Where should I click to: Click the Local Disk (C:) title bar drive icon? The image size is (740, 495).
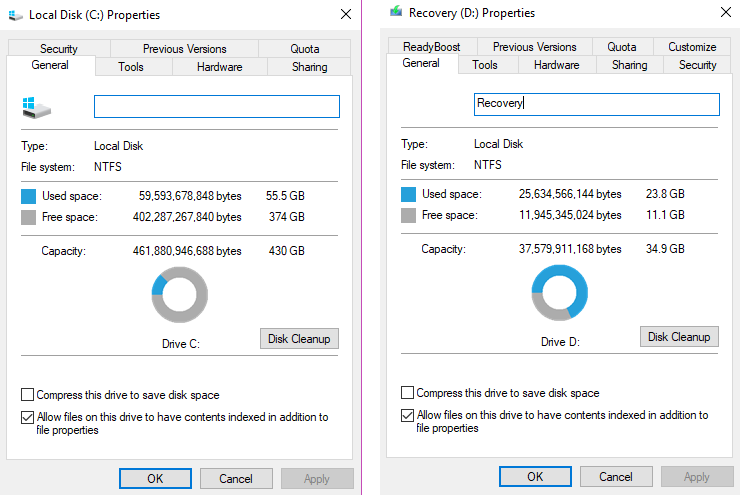(x=16, y=15)
